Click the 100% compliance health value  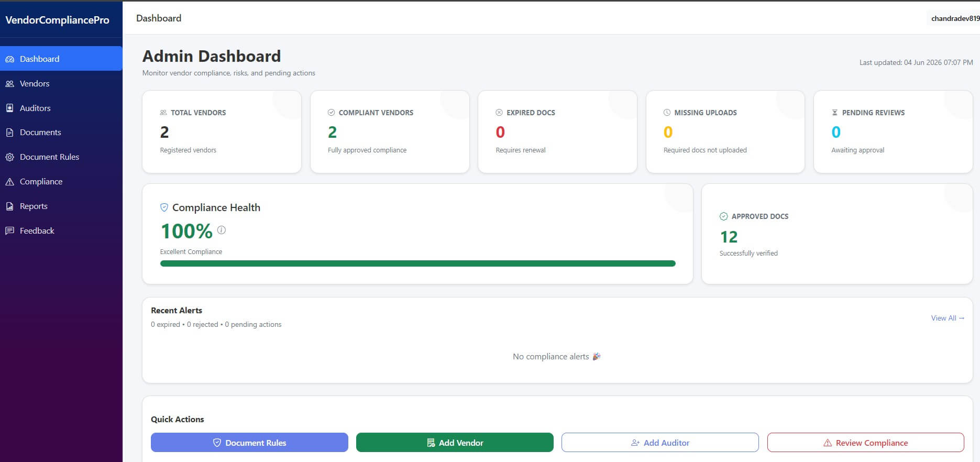point(186,231)
